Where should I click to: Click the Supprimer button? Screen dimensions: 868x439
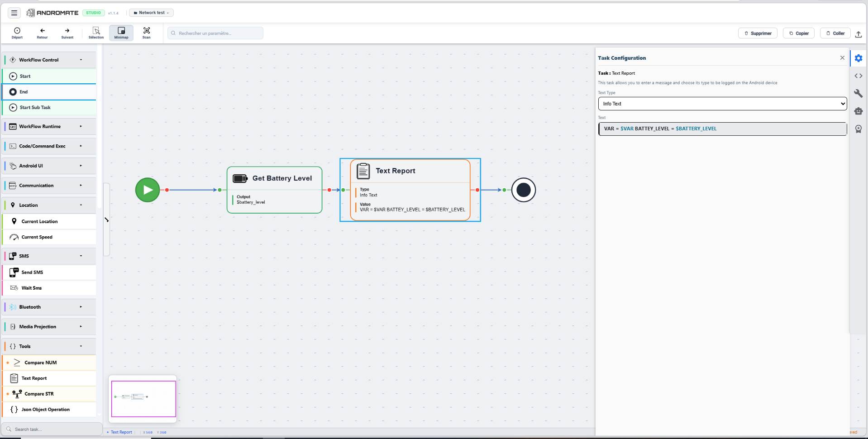tap(758, 33)
